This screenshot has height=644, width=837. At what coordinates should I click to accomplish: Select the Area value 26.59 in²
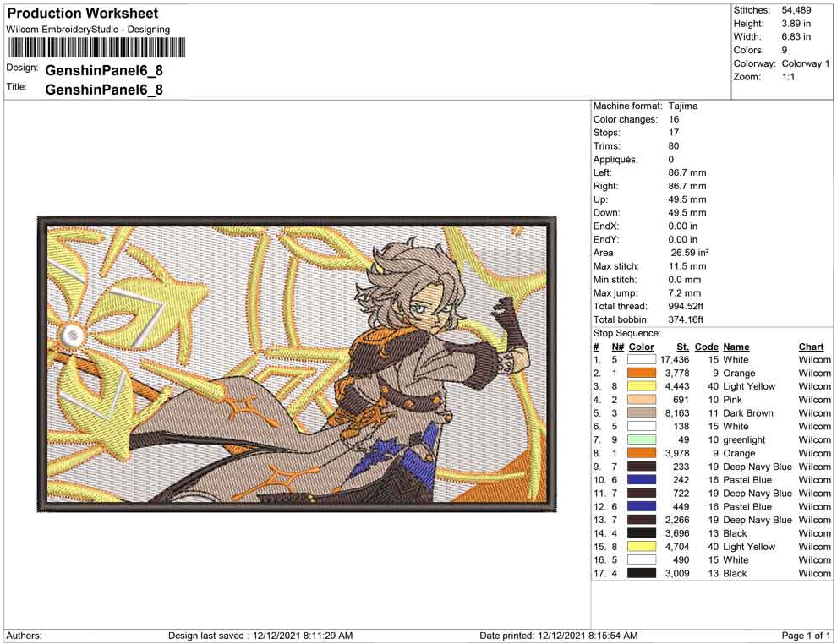click(690, 253)
